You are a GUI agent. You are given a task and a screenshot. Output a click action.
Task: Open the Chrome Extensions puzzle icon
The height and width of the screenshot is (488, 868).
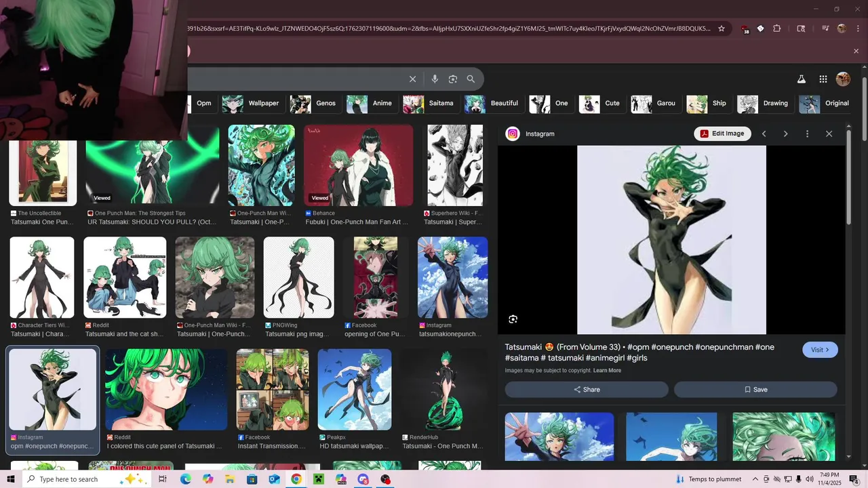click(x=777, y=28)
